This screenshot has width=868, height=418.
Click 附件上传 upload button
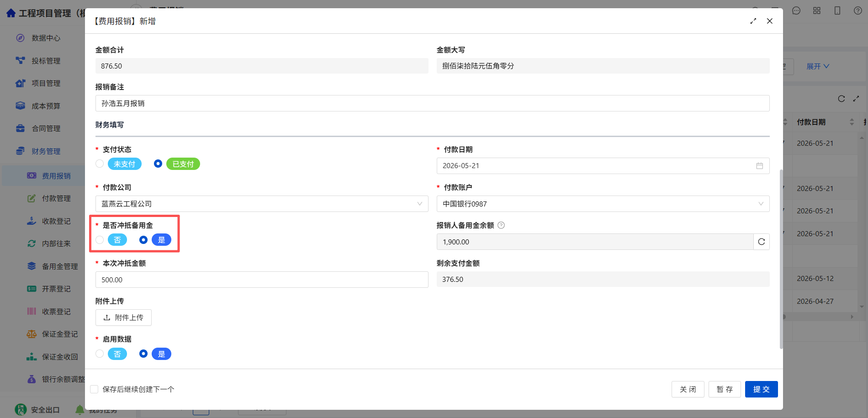[x=123, y=317]
